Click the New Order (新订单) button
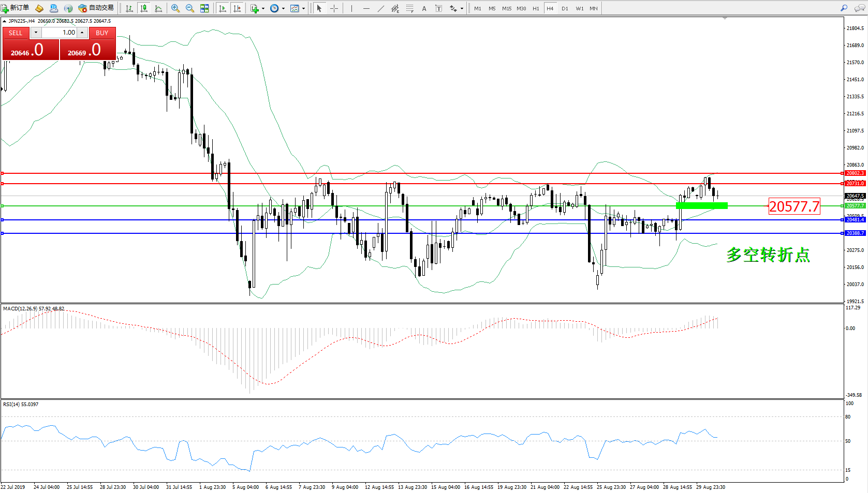 pos(16,8)
